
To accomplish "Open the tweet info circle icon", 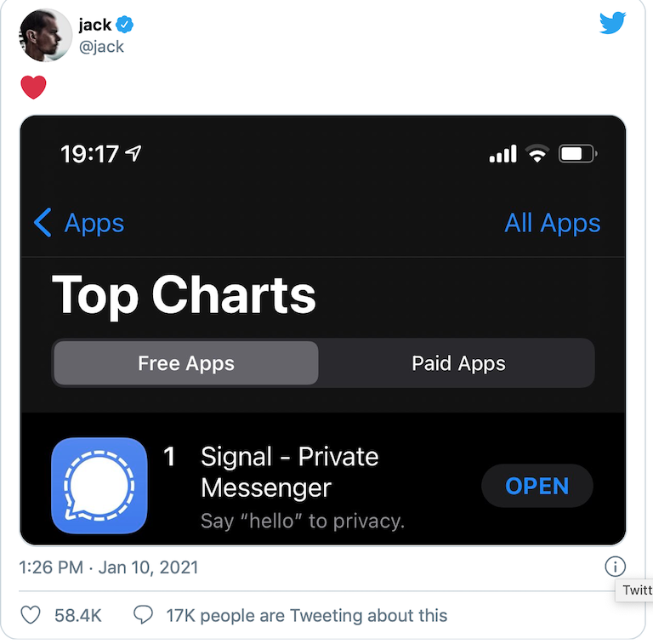I will point(615,567).
